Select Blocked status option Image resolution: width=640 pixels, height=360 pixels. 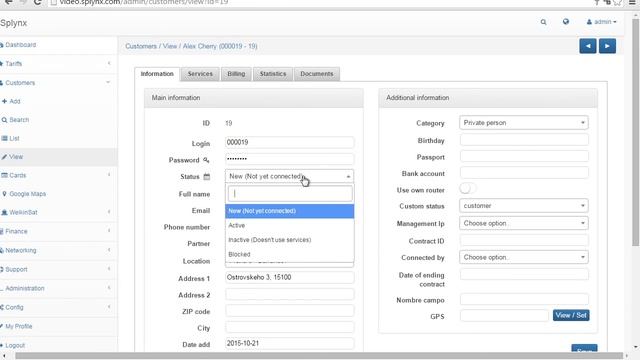click(289, 254)
